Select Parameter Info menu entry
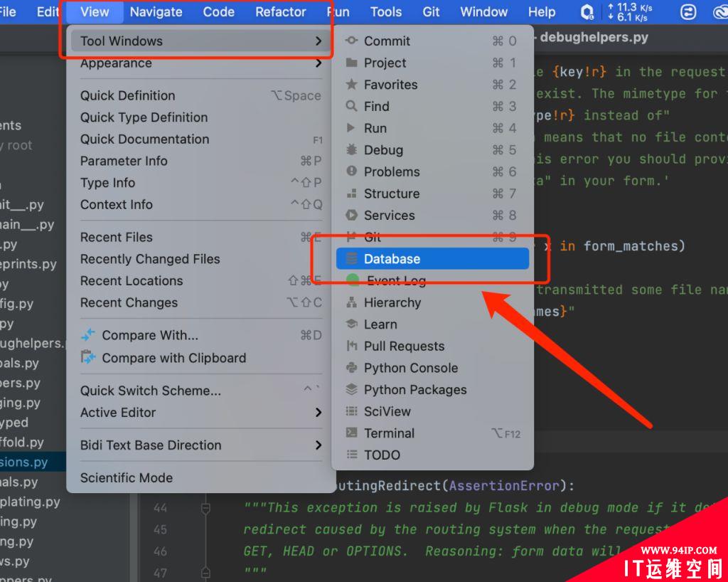 pyautogui.click(x=201, y=162)
